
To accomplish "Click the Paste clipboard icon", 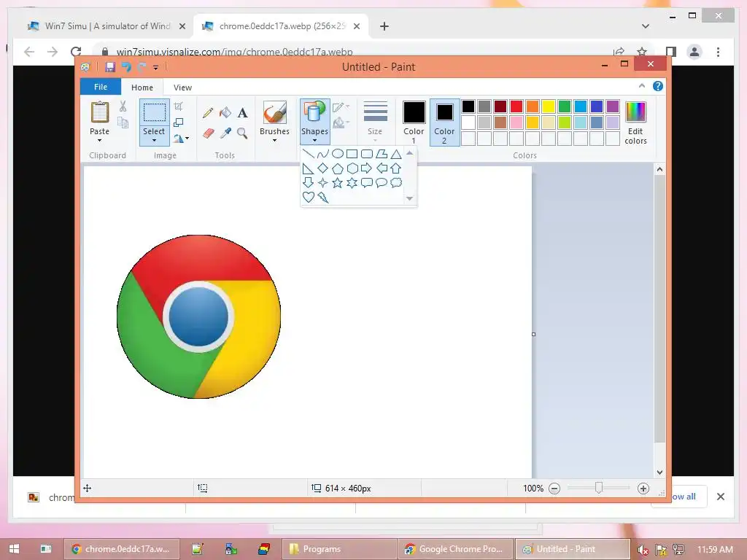I will point(99,112).
